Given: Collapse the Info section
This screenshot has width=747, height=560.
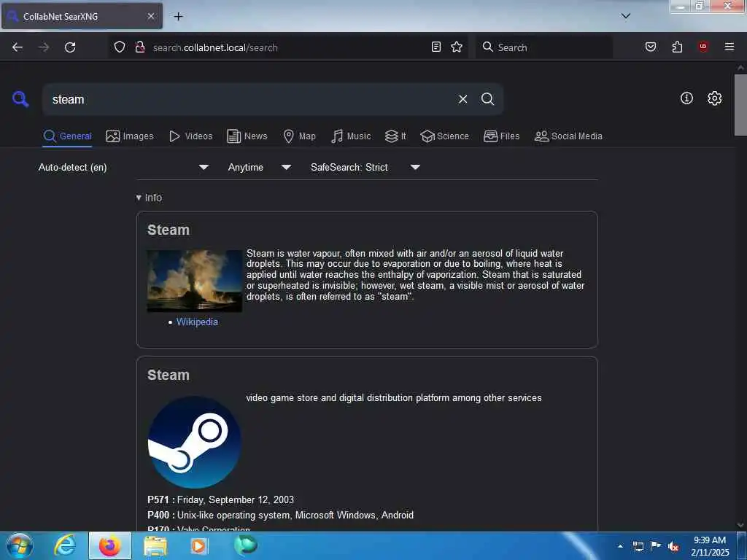Looking at the screenshot, I should click(x=149, y=198).
